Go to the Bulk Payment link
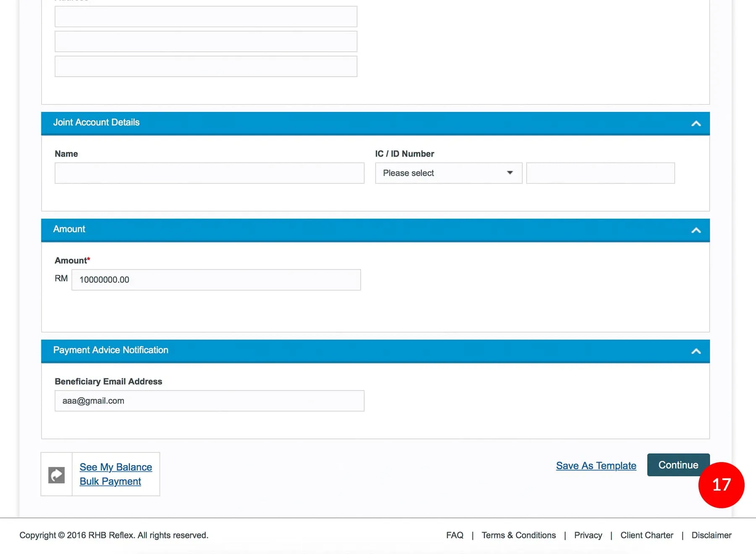Image resolution: width=756 pixels, height=554 pixels. 110,481
